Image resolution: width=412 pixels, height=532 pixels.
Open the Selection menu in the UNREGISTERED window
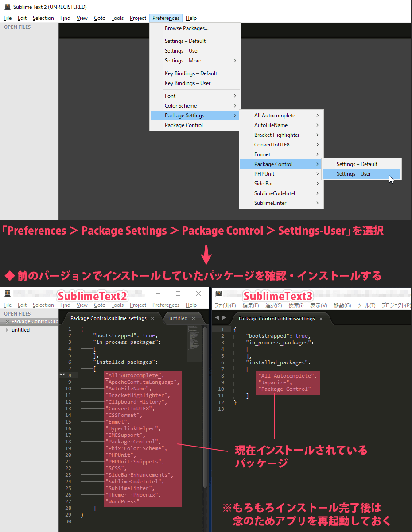point(43,18)
